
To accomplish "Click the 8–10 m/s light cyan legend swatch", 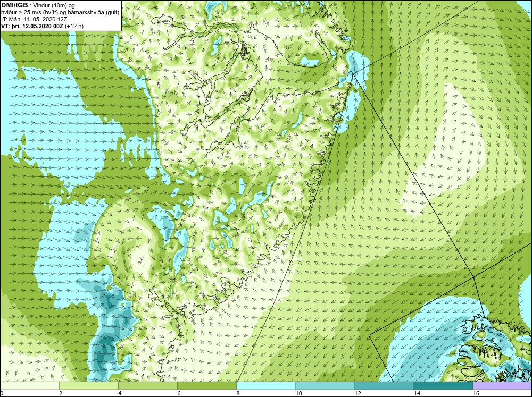I will [265, 385].
